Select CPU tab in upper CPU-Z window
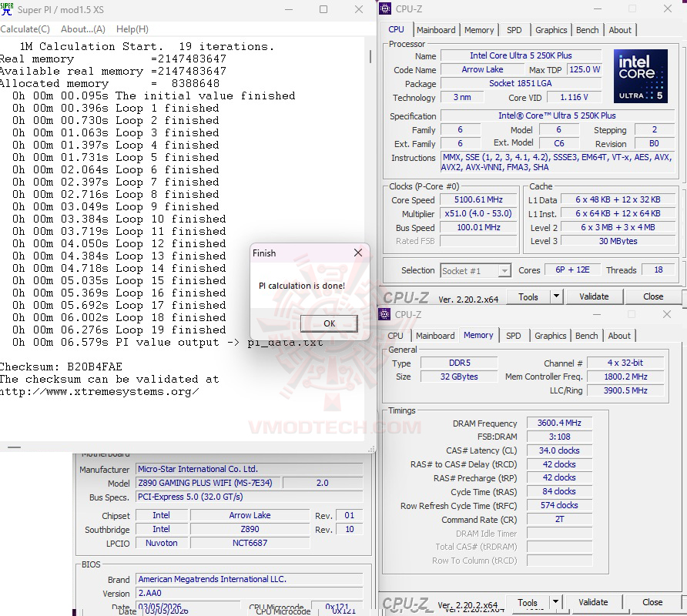 click(x=396, y=29)
